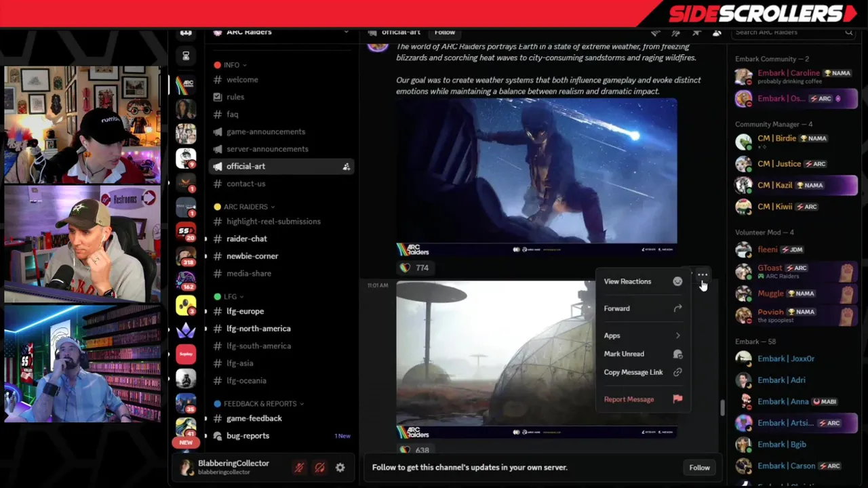This screenshot has width=868, height=488.
Task: Collapse the LFG channel category
Action: point(233,297)
